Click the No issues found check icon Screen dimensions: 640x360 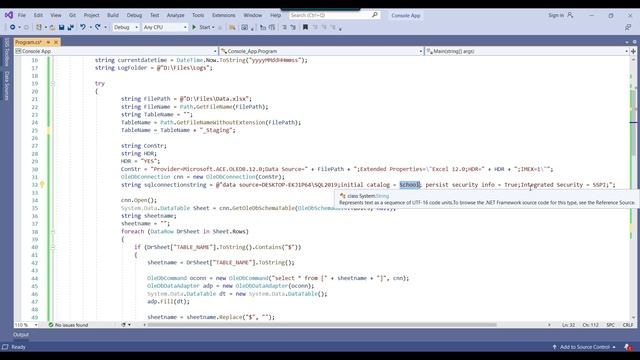[x=51, y=325]
